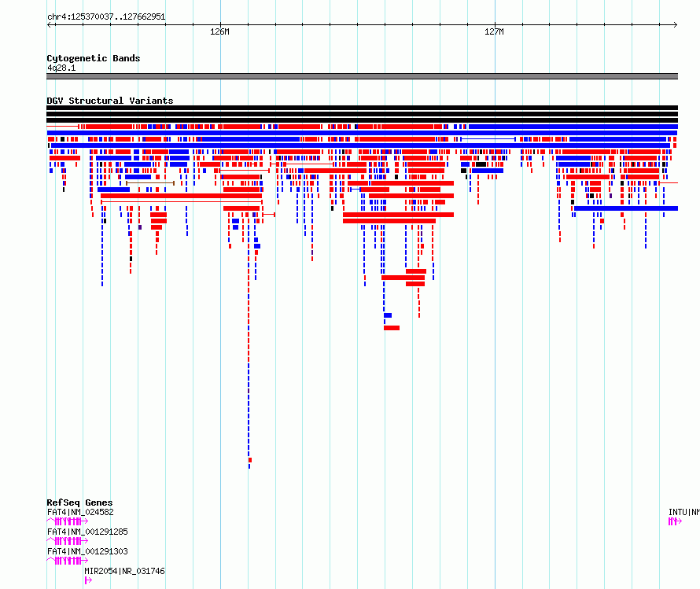Click the FAT4 NM_001291303 gene glyph
Image resolution: width=700 pixels, height=589 pixels.
coord(68,561)
